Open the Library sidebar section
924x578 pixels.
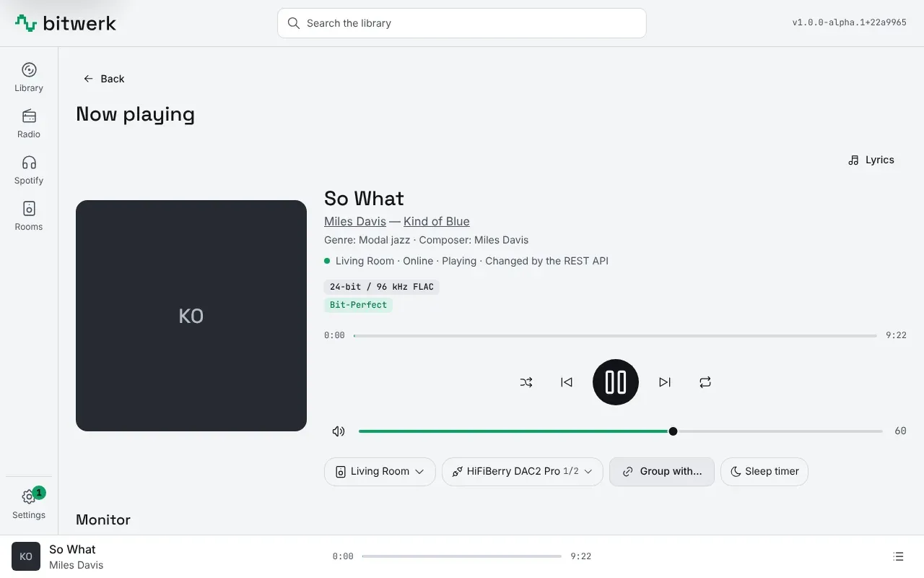pos(29,78)
